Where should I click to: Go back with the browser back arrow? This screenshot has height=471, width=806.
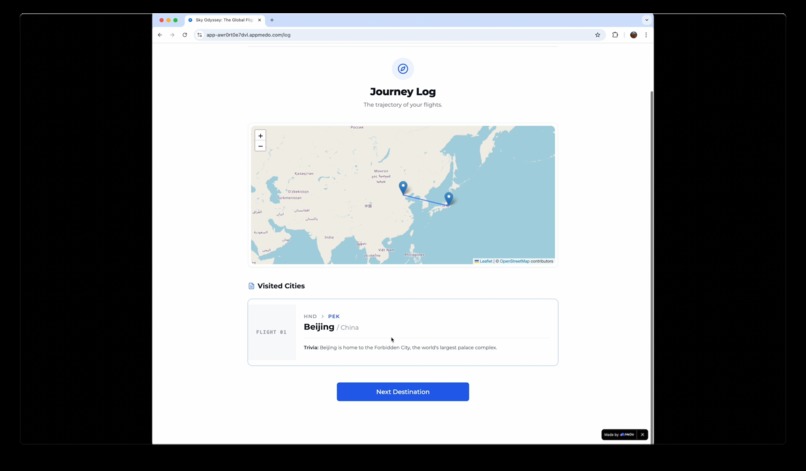[160, 35]
